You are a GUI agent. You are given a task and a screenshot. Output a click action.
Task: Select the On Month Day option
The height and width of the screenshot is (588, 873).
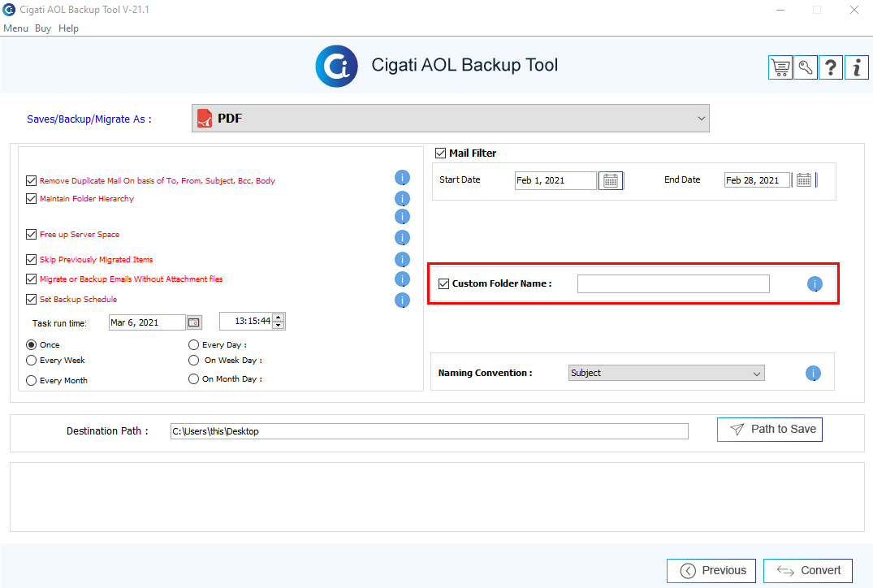[194, 378]
